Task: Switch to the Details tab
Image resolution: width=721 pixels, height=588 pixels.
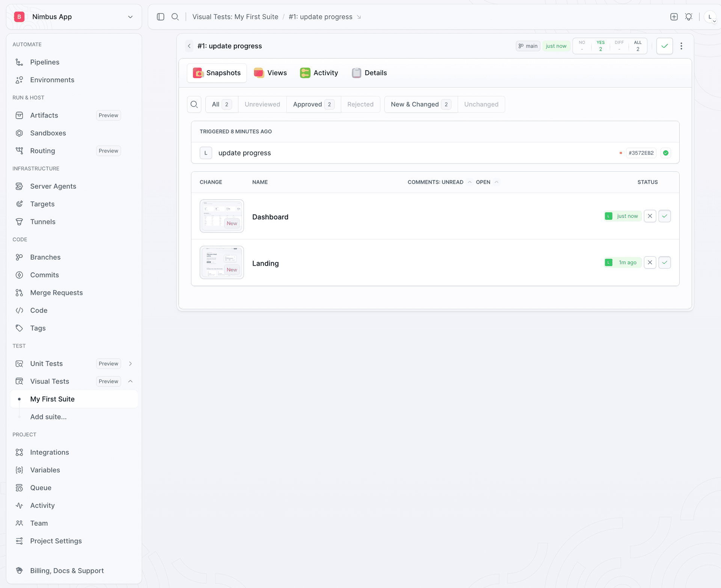Action: [370, 73]
